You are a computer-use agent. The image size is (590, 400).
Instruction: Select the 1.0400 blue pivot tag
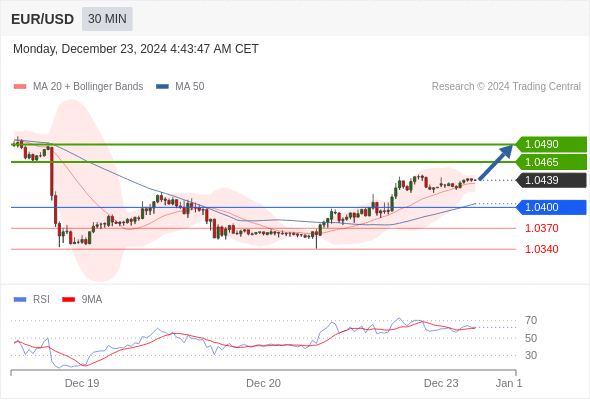pos(551,207)
